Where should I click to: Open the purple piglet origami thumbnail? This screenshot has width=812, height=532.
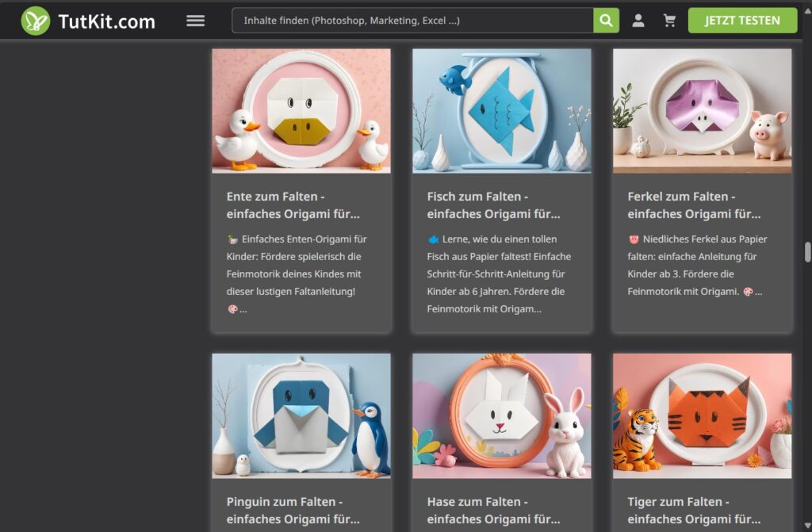[703, 111]
